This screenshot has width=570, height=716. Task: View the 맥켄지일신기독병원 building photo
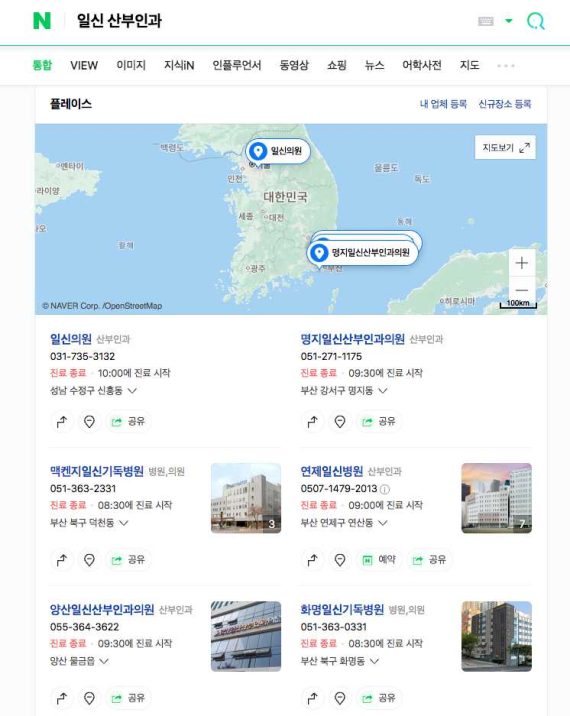[246, 498]
